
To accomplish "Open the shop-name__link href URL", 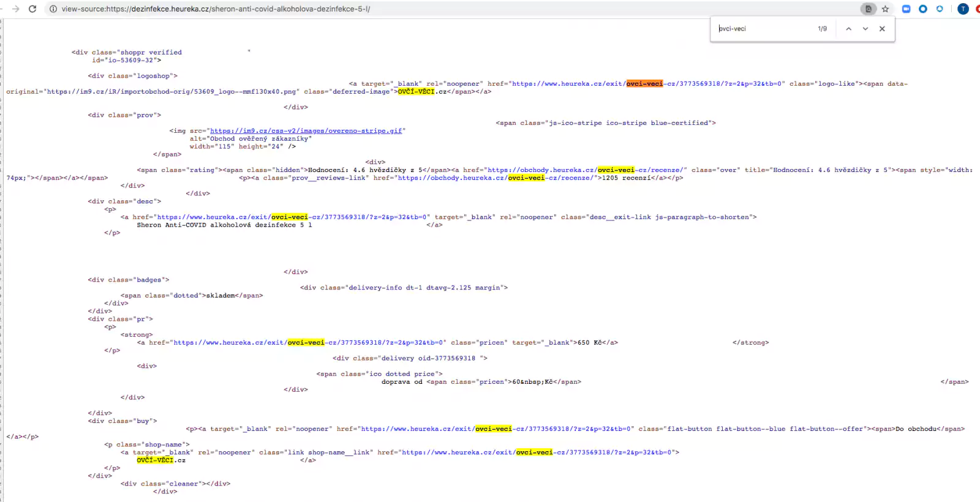I will point(537,452).
